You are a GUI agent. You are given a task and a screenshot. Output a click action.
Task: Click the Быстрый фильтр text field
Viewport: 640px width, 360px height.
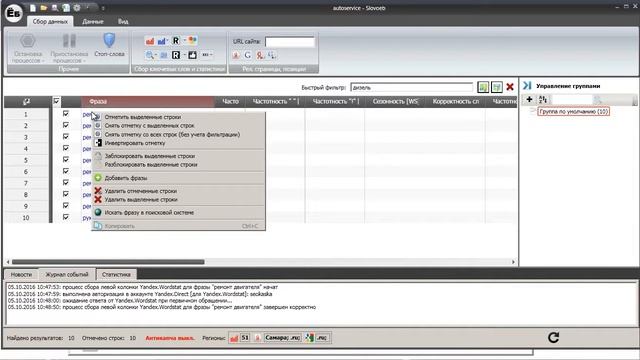(x=411, y=87)
